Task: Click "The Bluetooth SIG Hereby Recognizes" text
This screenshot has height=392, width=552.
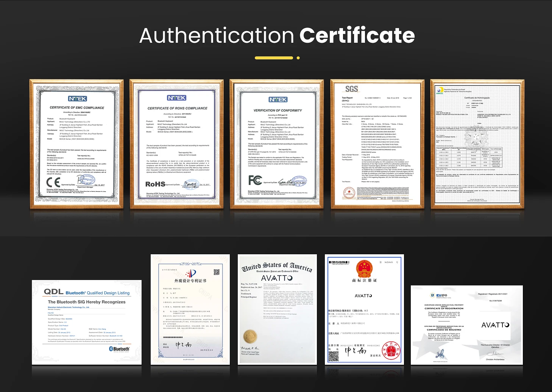Action: point(87,302)
